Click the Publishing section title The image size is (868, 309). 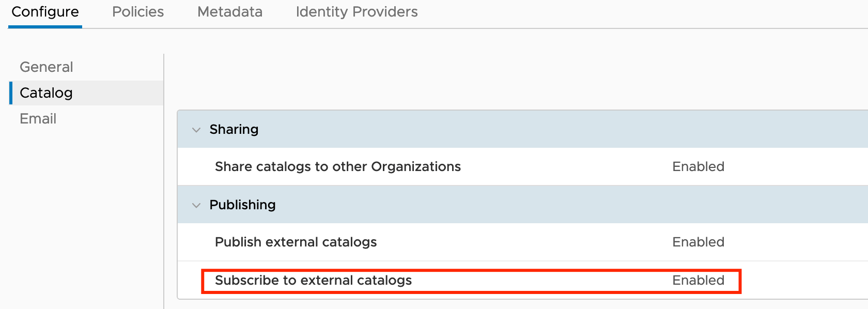242,205
